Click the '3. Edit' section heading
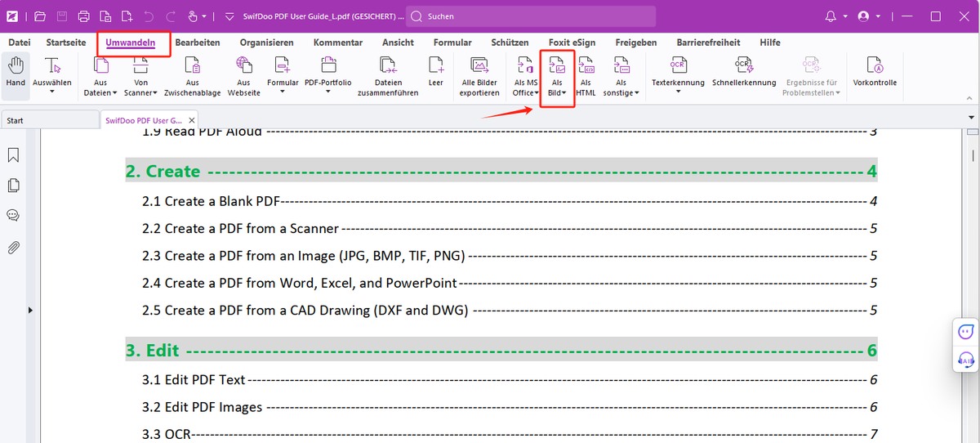 click(152, 351)
